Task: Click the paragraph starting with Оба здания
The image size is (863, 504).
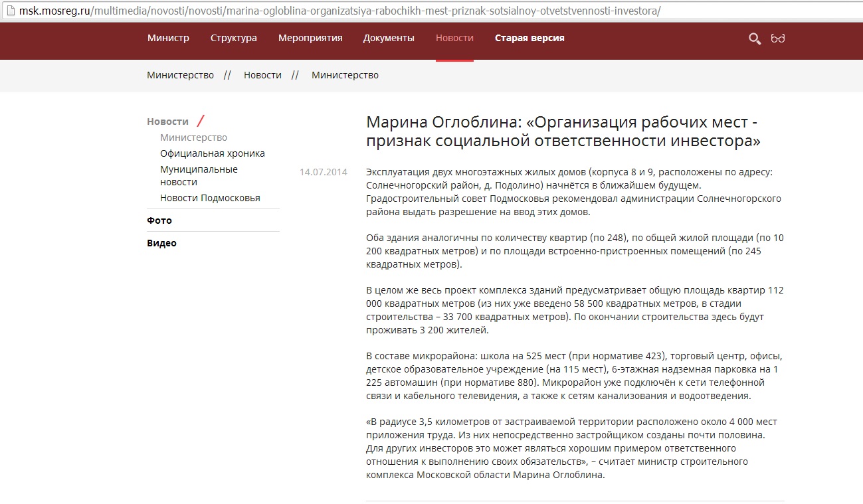Action: 575,251
